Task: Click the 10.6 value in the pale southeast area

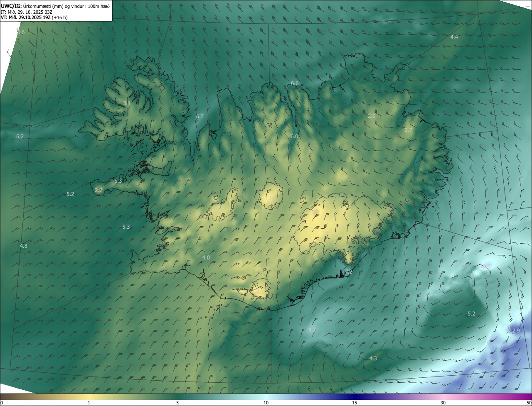Action: pos(485,266)
